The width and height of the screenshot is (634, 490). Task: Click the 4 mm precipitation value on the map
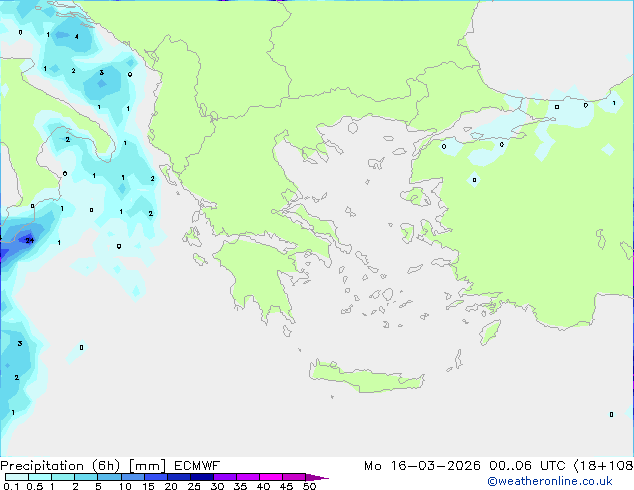[77, 37]
